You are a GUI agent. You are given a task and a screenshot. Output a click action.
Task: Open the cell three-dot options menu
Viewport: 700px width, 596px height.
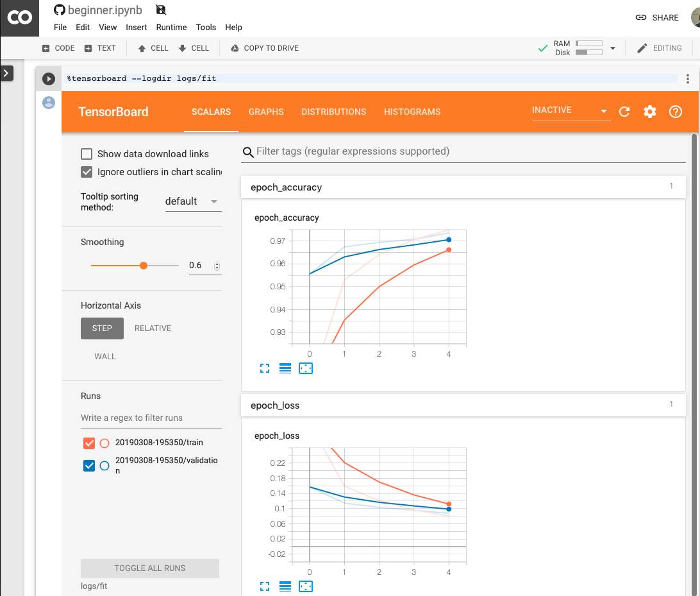687,79
